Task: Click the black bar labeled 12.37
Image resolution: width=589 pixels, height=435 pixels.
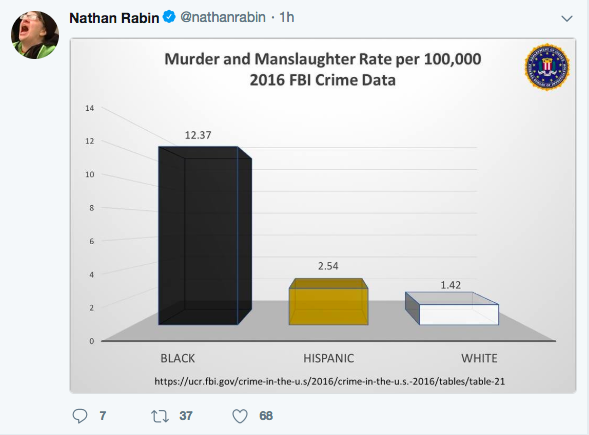Action: pyautogui.click(x=205, y=236)
